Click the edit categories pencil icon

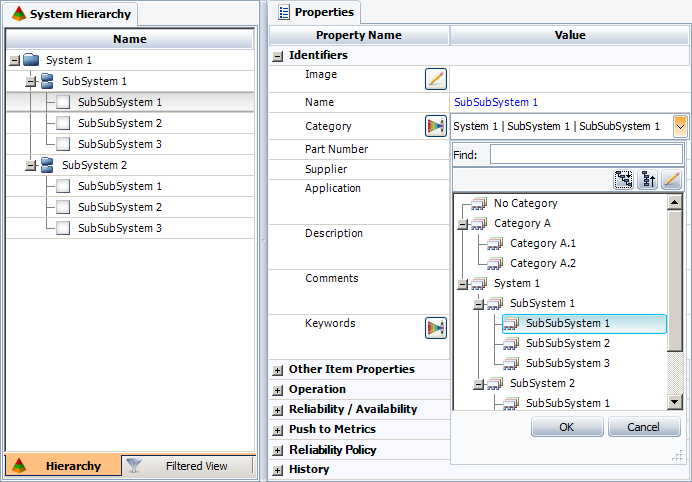671,180
